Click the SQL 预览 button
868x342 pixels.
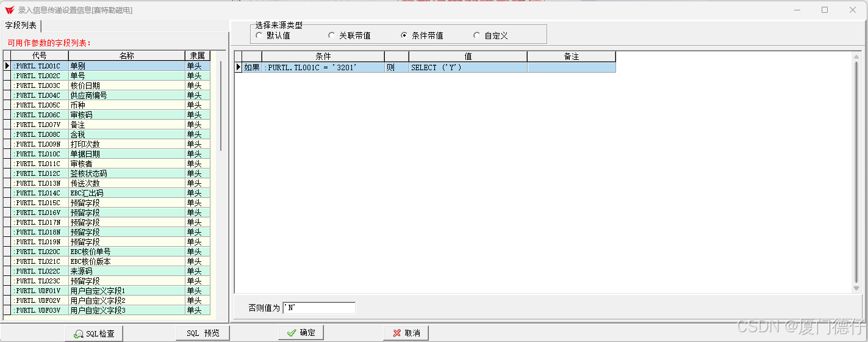[203, 333]
